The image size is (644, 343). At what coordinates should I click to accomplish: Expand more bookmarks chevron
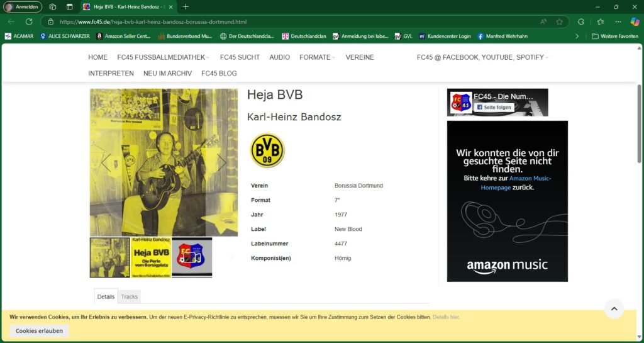coord(577,36)
